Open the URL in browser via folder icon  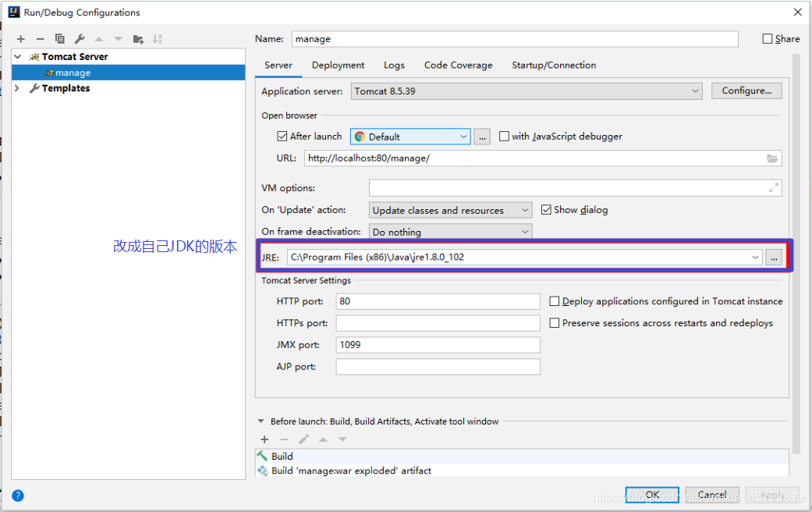coord(772,158)
